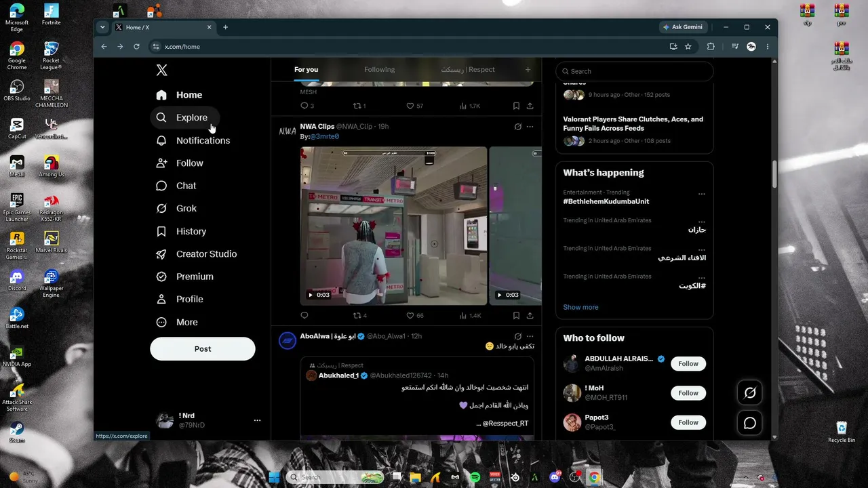
Task: Click the white Post button
Action: pyautogui.click(x=203, y=349)
